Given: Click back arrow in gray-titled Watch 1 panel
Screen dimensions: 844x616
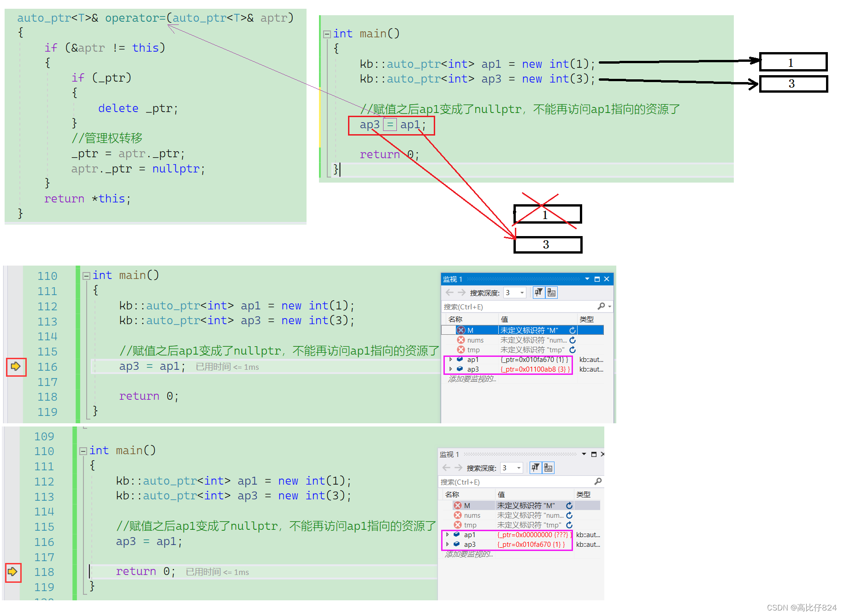Looking at the screenshot, I should tap(446, 468).
